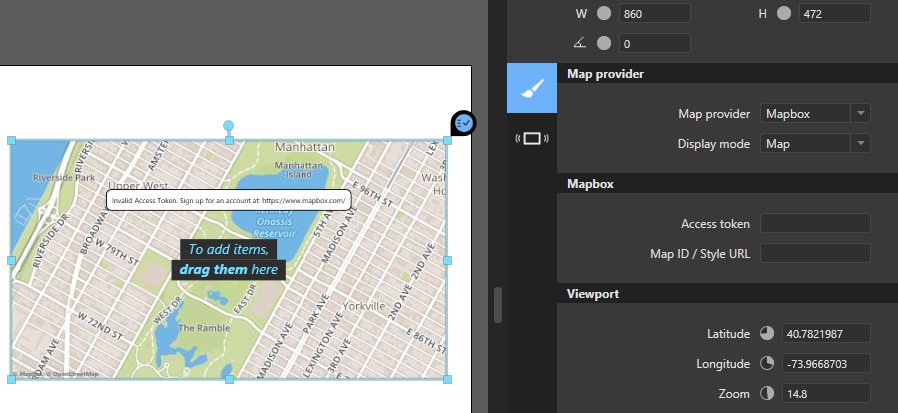Click the checklist bubble icon above the map

pos(463,123)
